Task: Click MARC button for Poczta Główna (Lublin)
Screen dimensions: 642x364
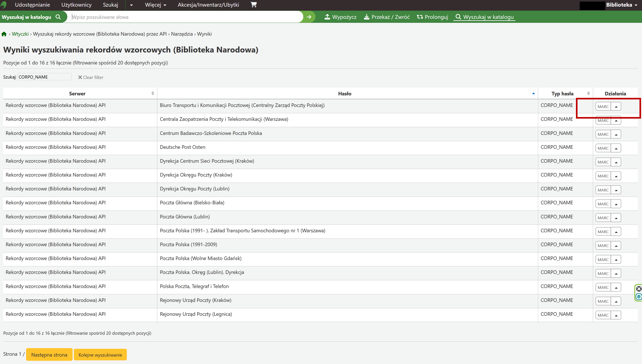Action: [x=603, y=218]
